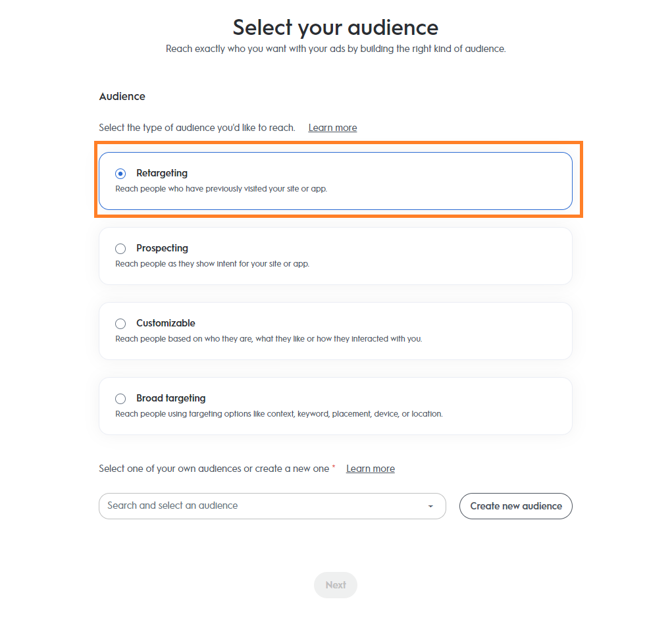Image resolution: width=672 pixels, height=618 pixels.
Task: Click the Prospecting card description text
Action: tap(212, 264)
